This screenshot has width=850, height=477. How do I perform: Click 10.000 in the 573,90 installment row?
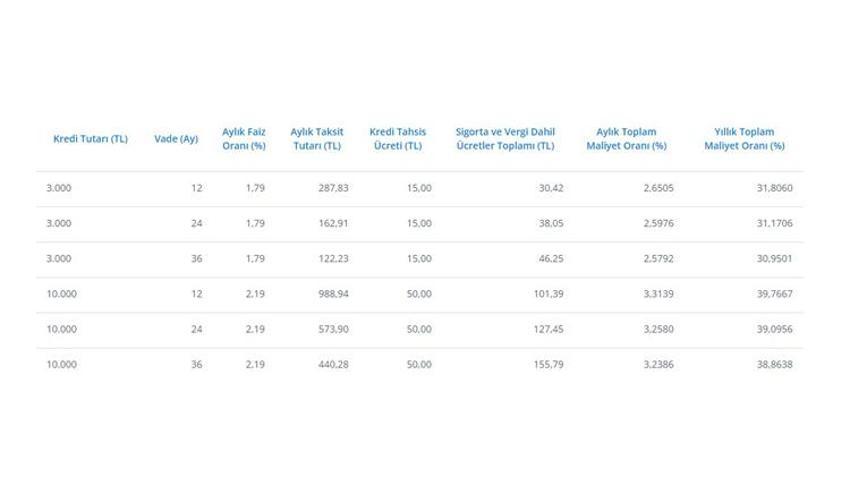tap(61, 329)
